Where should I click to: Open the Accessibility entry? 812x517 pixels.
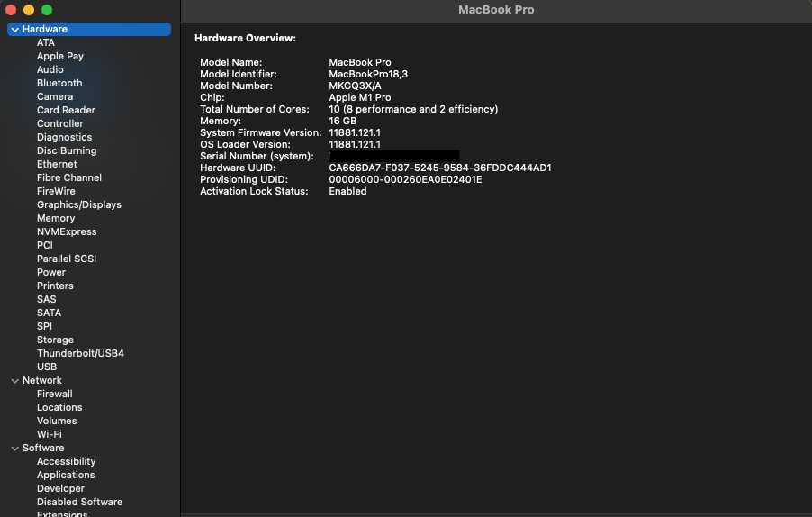[67, 461]
